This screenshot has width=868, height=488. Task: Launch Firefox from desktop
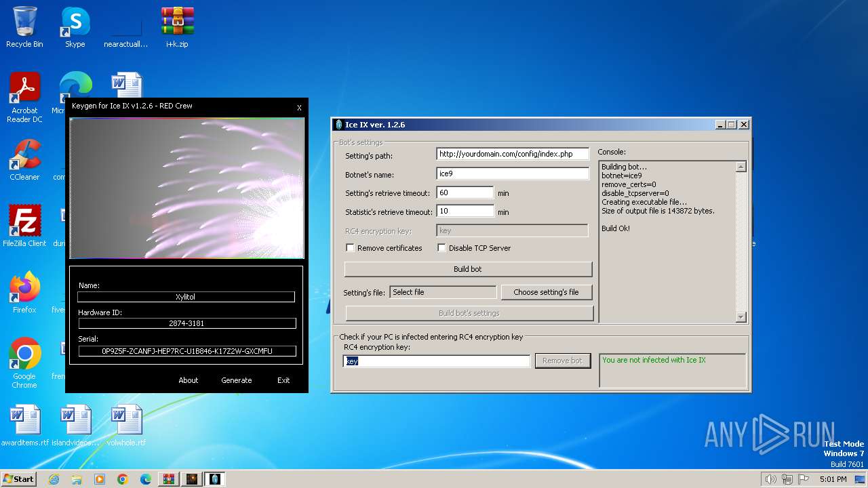24,293
